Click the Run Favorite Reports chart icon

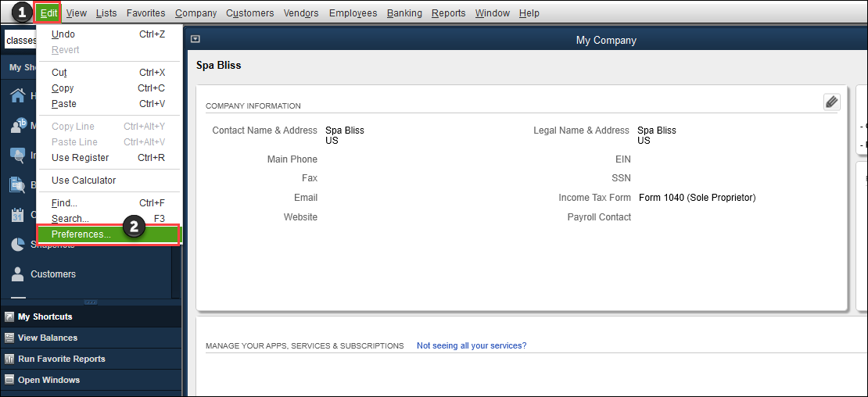9,359
